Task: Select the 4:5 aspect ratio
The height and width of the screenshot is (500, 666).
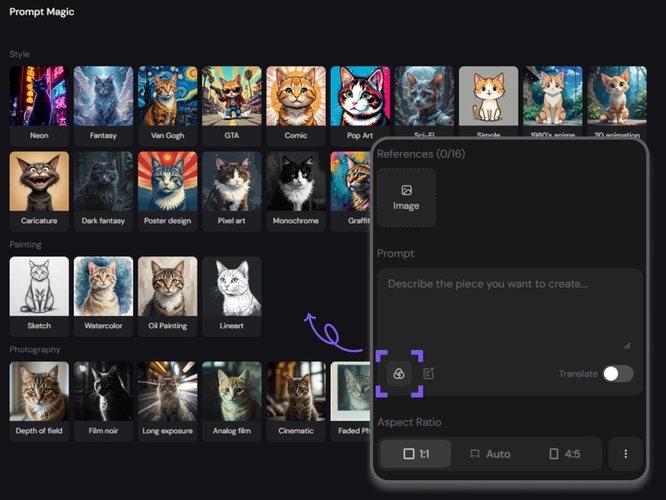Action: (564, 454)
